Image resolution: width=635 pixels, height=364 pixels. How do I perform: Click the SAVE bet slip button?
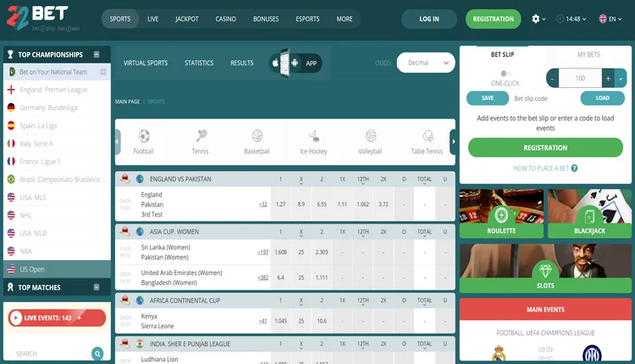click(488, 98)
